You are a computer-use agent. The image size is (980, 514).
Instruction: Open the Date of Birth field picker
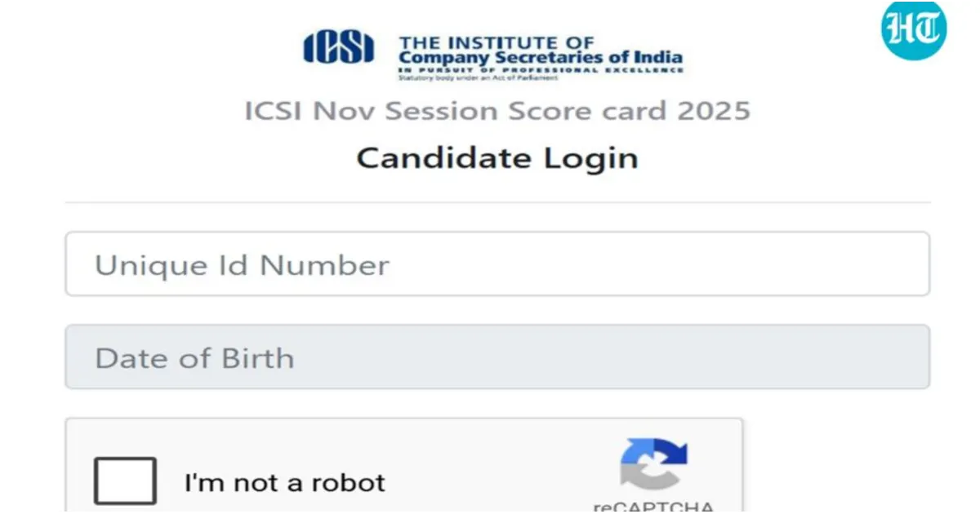pos(497,357)
